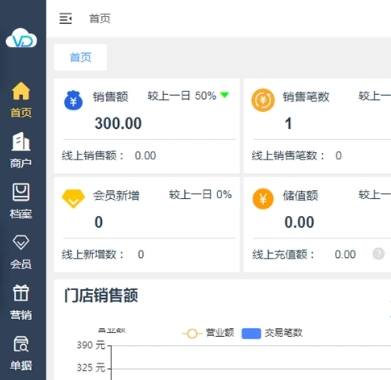Click the 300.00 sales amount value
This screenshot has width=391, height=380.
click(118, 123)
